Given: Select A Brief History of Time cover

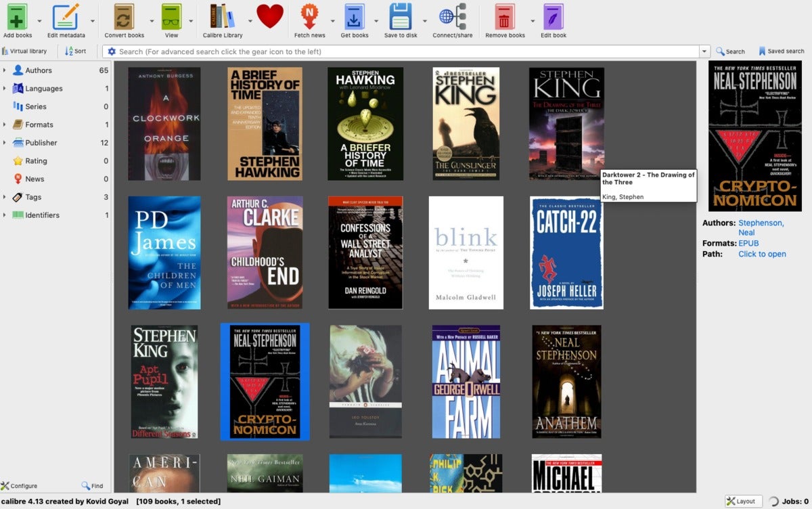Looking at the screenshot, I should tap(265, 124).
